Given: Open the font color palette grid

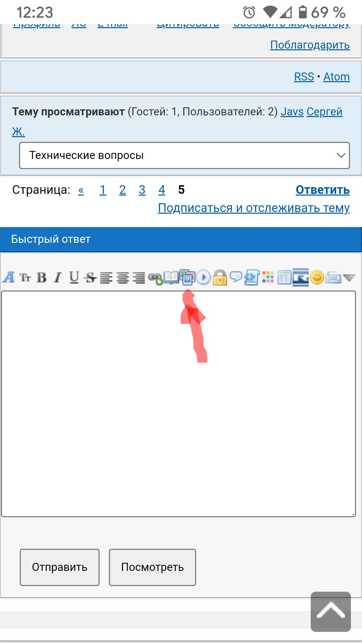Looking at the screenshot, I should [268, 277].
